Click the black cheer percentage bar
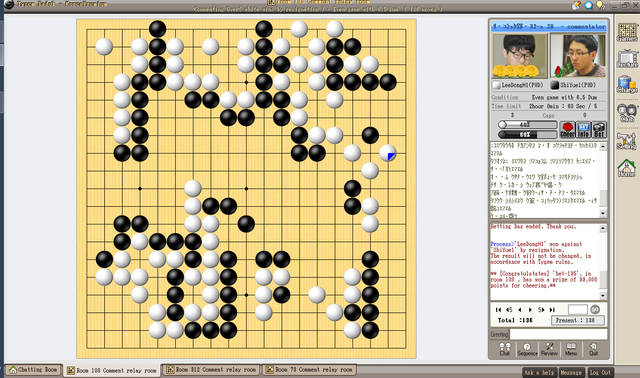The height and width of the screenshot is (378, 640). [x=528, y=134]
